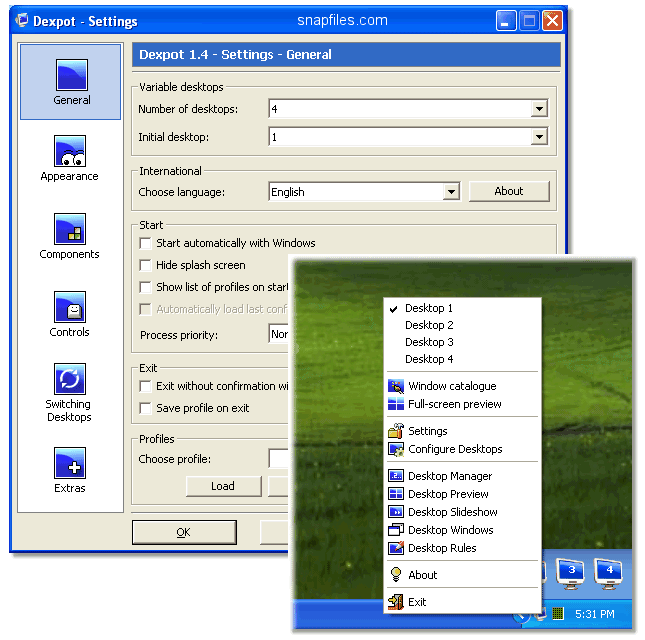The width and height of the screenshot is (645, 640).
Task: Open the Extras settings section icon
Action: (70, 463)
